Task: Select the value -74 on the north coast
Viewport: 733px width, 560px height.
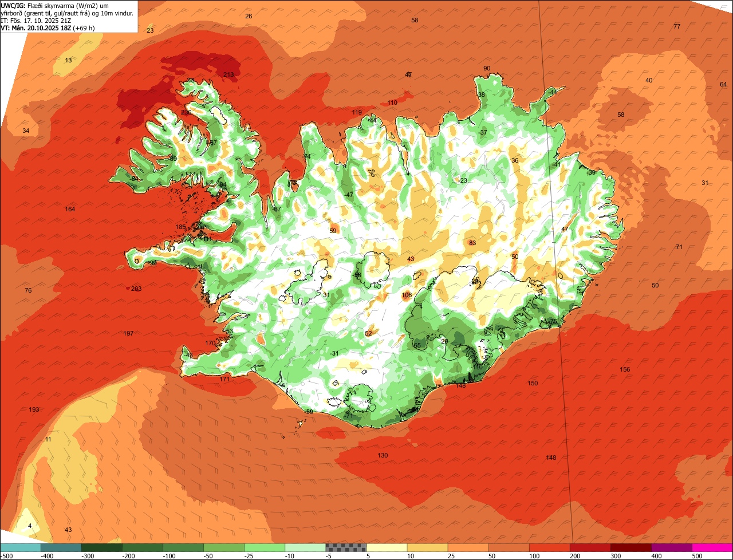Action: pyautogui.click(x=306, y=156)
